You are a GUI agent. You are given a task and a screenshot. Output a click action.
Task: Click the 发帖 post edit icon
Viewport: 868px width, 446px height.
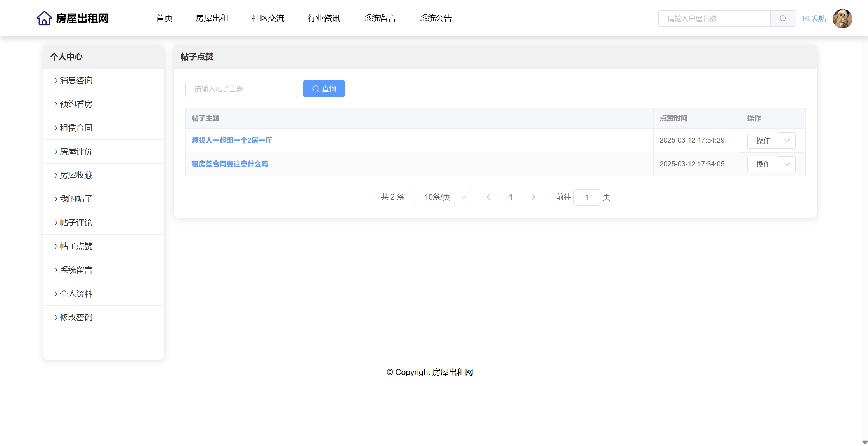click(x=806, y=18)
